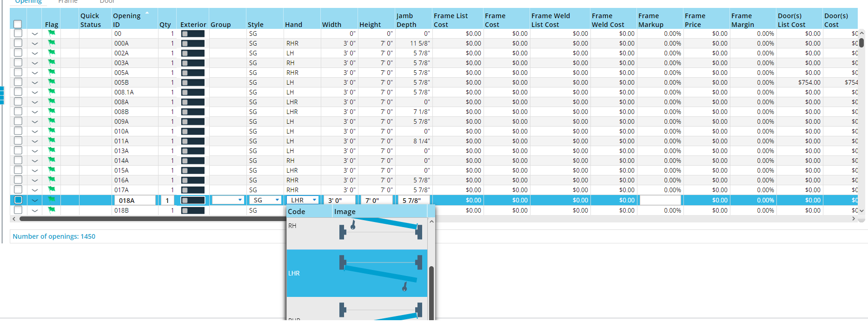Click the green flag in row 005B

pos(52,82)
